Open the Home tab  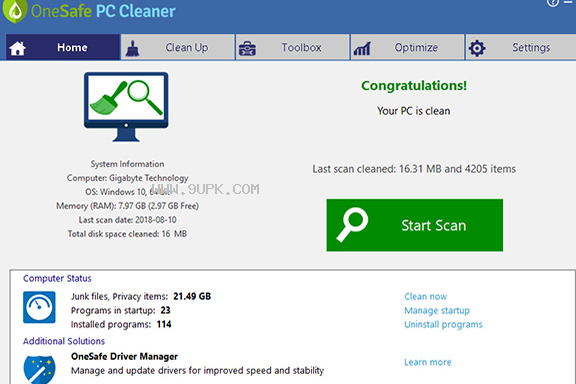point(63,47)
